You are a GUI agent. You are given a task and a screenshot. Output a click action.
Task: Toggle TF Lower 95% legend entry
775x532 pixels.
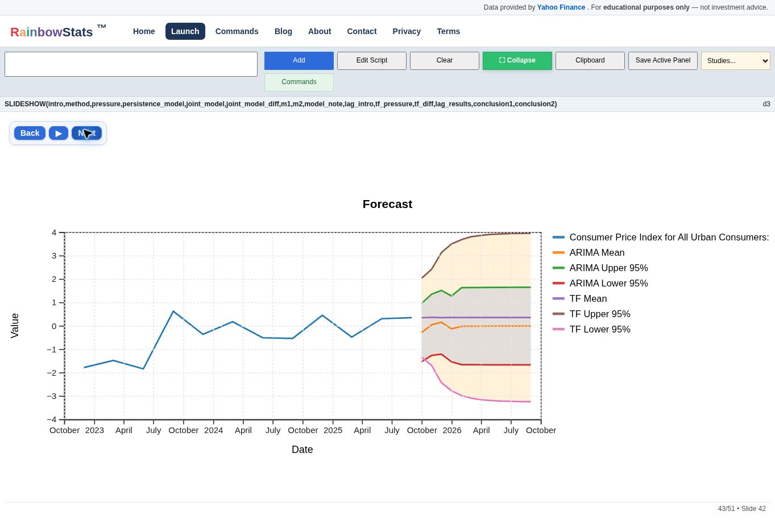coord(591,330)
